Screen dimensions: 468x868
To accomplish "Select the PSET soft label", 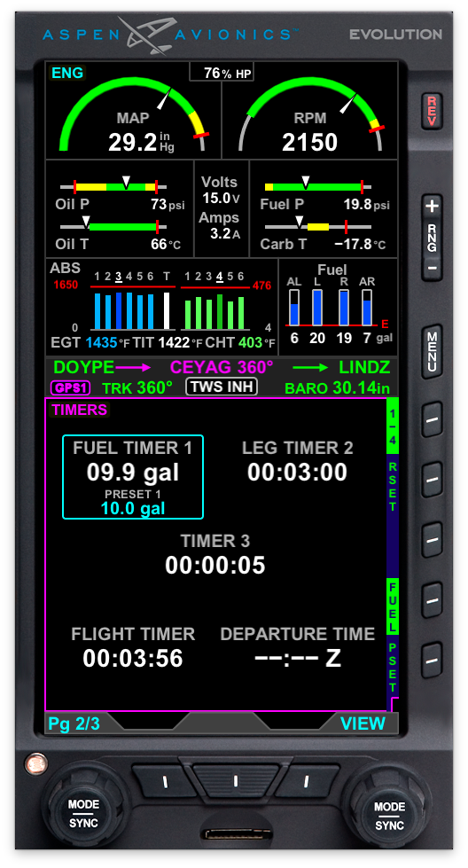I will [x=392, y=667].
